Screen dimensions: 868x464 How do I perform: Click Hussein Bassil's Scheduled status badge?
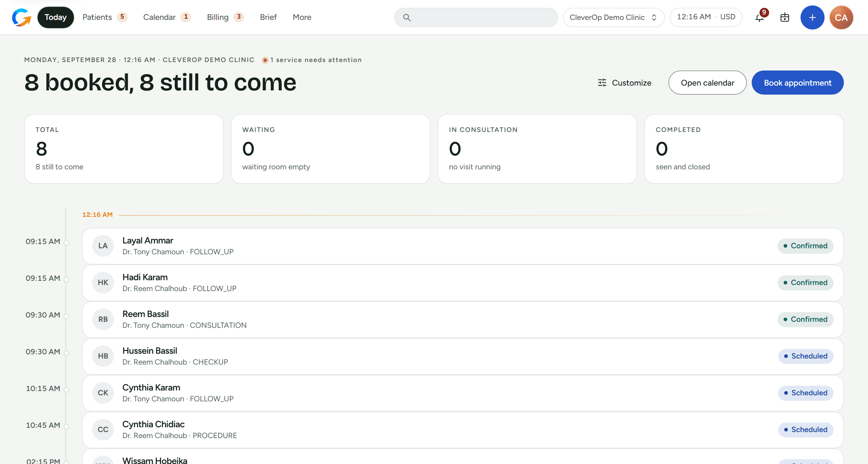coord(805,356)
